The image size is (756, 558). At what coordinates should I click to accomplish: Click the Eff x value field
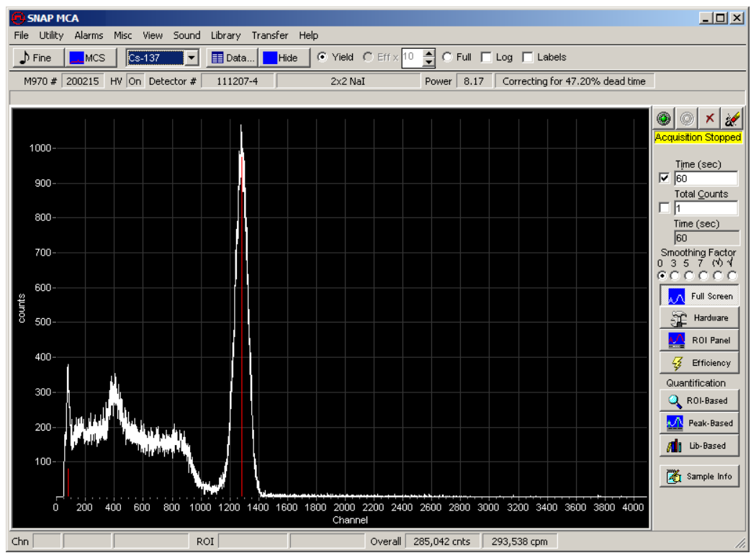click(413, 58)
